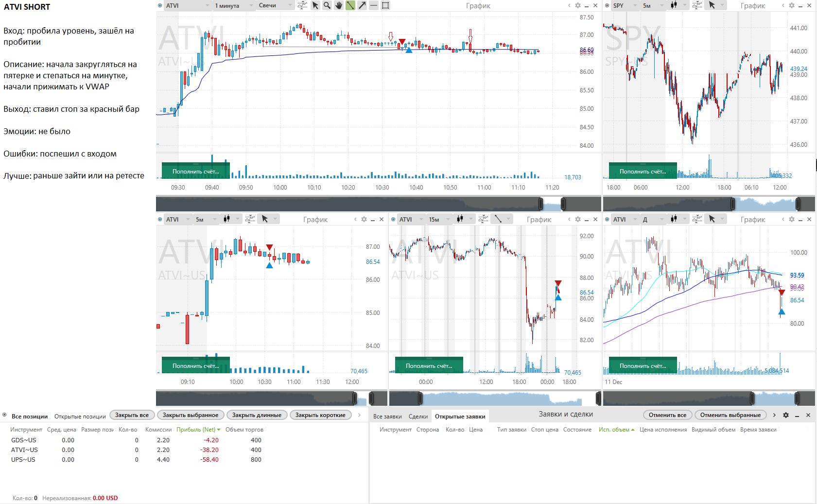Click the 'Отменить все' button

point(668,415)
